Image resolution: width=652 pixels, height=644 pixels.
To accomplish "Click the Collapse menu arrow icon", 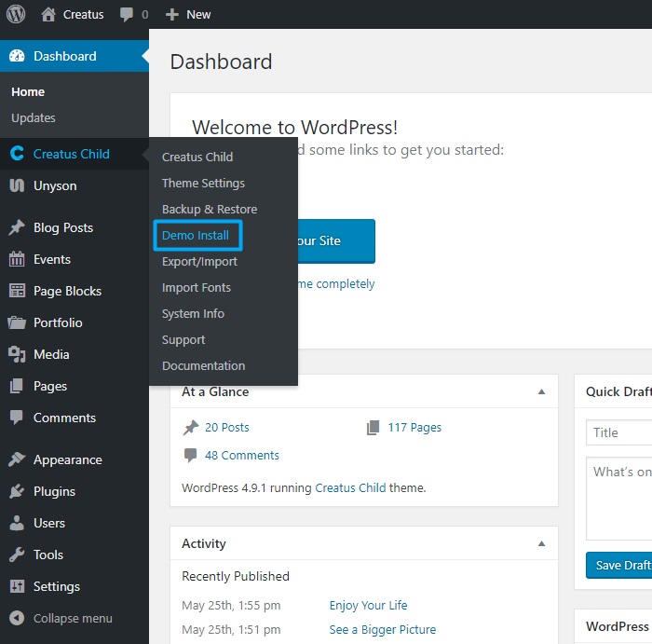I will 17,618.
